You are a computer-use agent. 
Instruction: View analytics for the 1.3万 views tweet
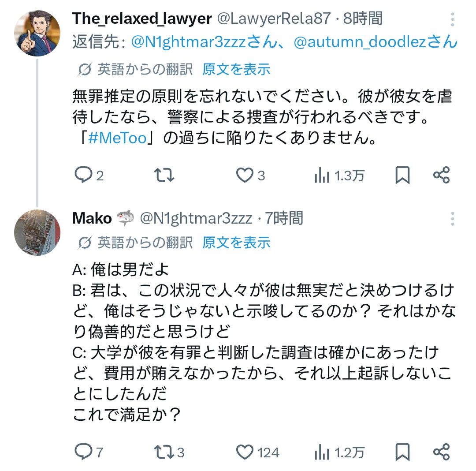pos(322,176)
